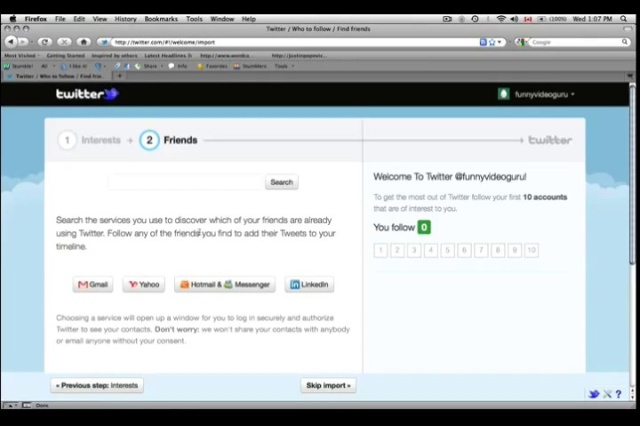Screen dimensions: 640x426
Task: Open StumbleUpon Favorites
Action: click(212, 66)
